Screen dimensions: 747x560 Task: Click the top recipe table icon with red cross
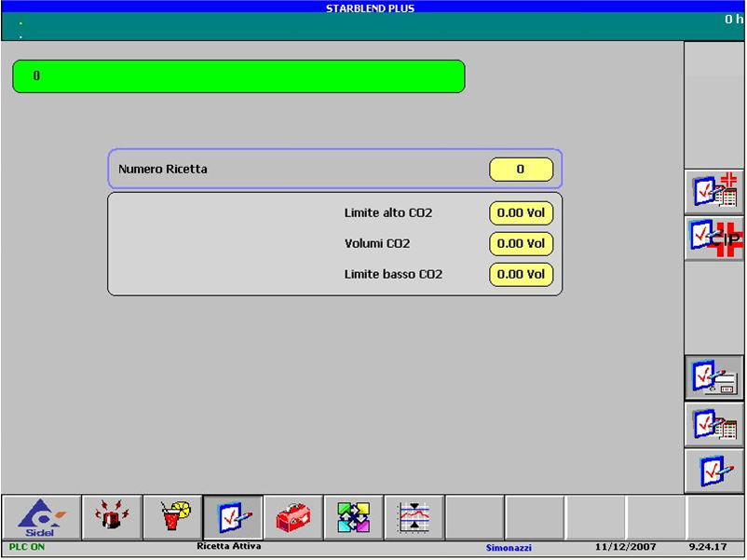[x=714, y=191]
